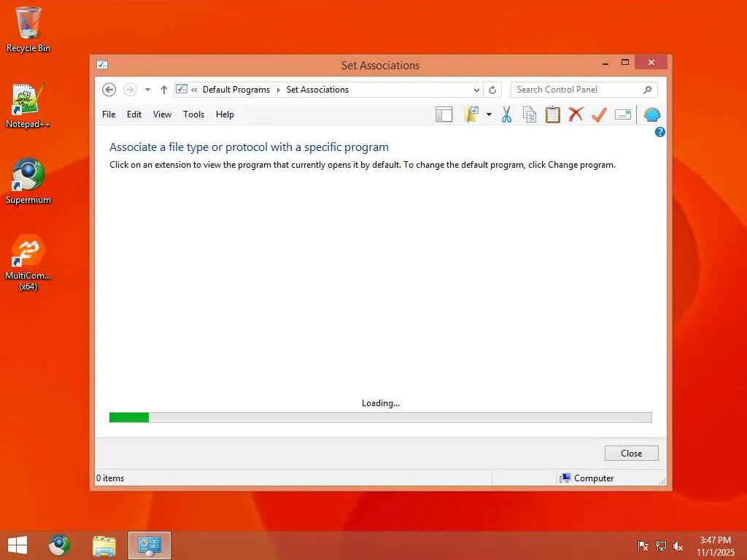Click the green loading progress bar
Image resolution: width=747 pixels, height=560 pixels.
pyautogui.click(x=380, y=418)
